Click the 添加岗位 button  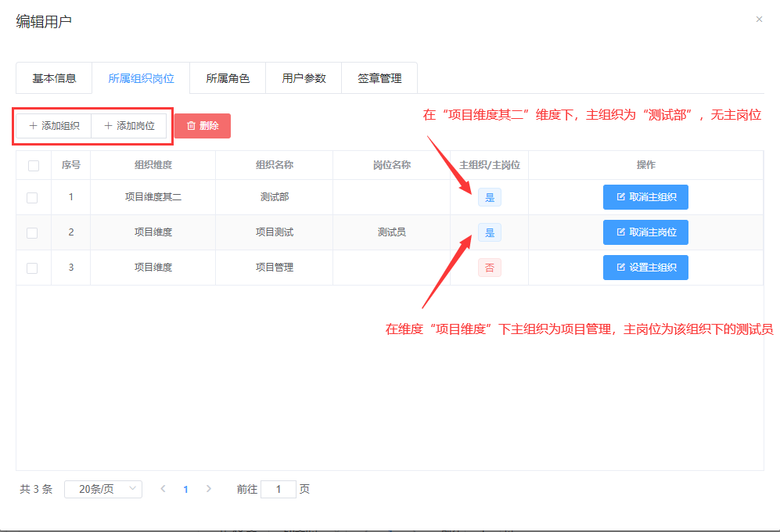[129, 126]
